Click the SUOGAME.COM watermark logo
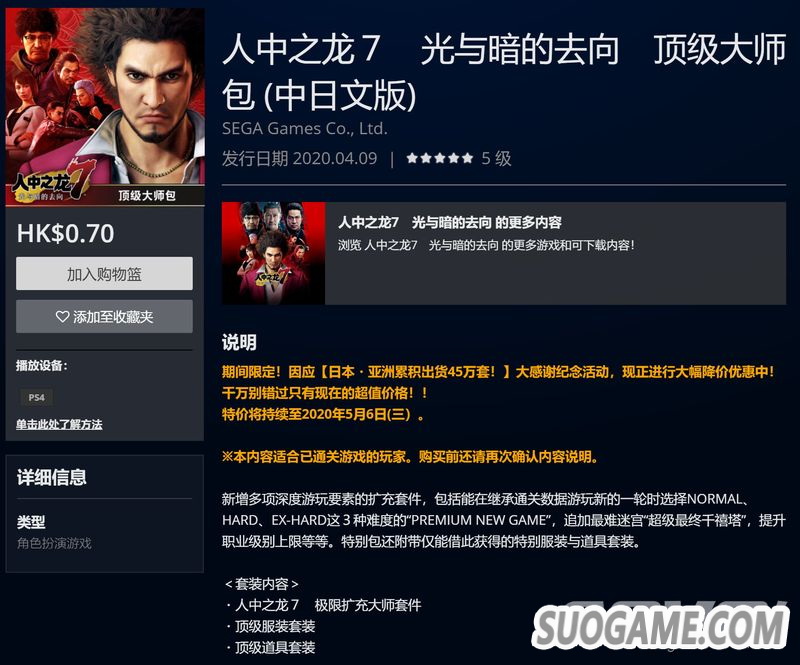 click(659, 626)
